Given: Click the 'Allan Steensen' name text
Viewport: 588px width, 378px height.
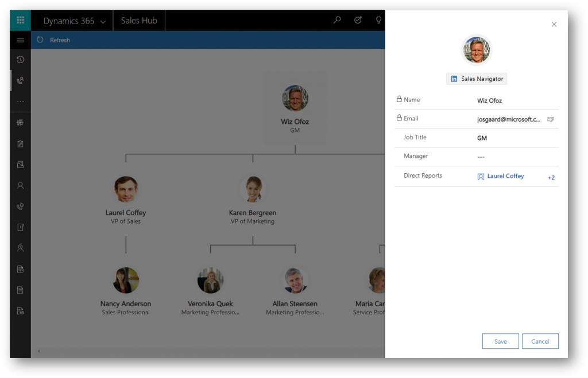Looking at the screenshot, I should (x=295, y=304).
